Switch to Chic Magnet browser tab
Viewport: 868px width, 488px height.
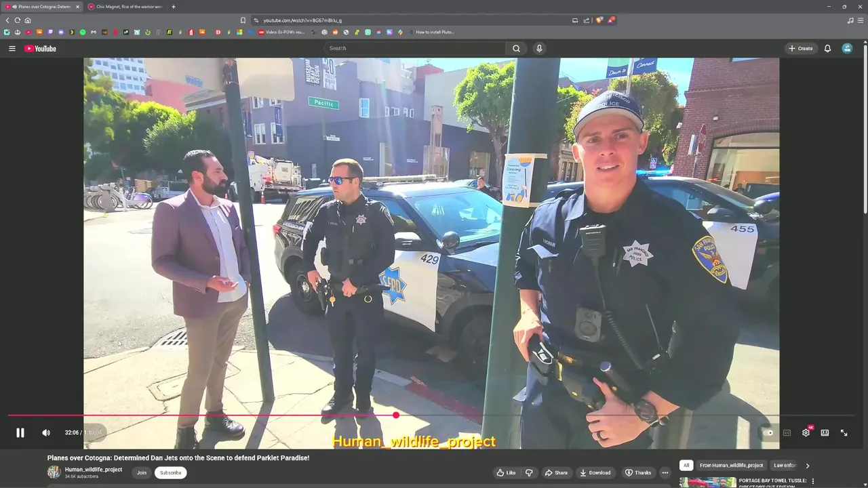125,7
